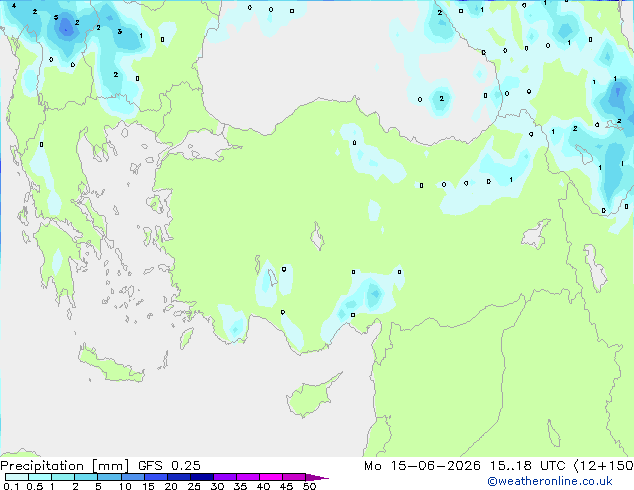Select the 30–35 mm violet legend swatch
634x490 pixels.
225,477
